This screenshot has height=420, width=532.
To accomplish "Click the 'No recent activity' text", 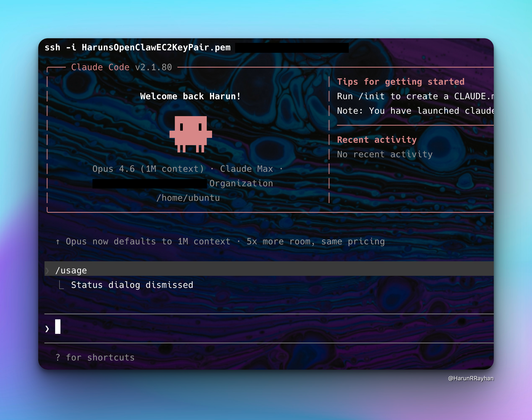I will 385,154.
